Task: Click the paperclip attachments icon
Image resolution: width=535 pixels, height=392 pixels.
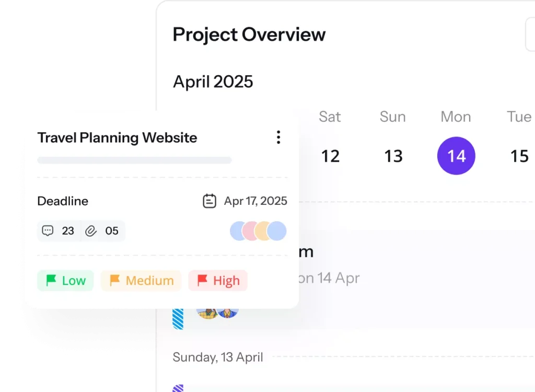Action: point(91,231)
